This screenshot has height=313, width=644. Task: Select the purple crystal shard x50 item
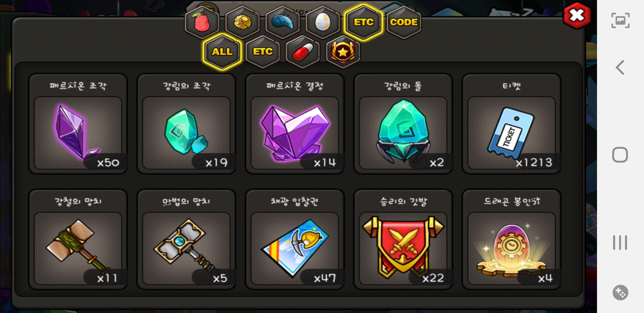tap(78, 124)
